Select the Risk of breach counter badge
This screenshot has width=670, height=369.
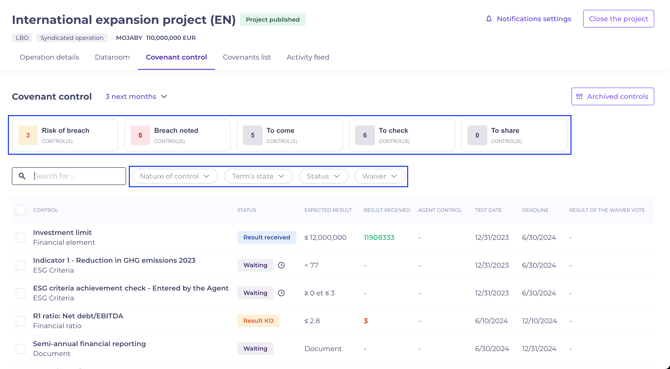pyautogui.click(x=28, y=135)
